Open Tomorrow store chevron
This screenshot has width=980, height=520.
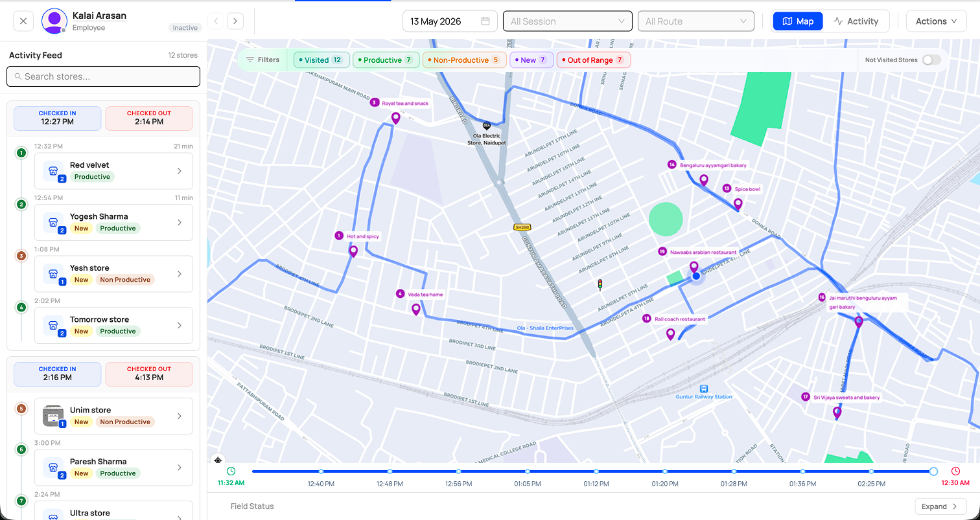click(180, 325)
